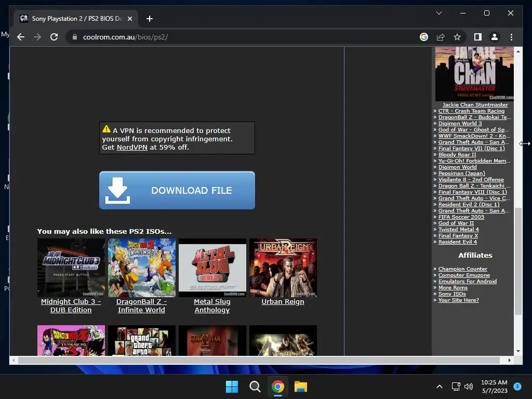Click the Metal Slug Anthology cover image
This screenshot has width=532, height=399.
[212, 268]
